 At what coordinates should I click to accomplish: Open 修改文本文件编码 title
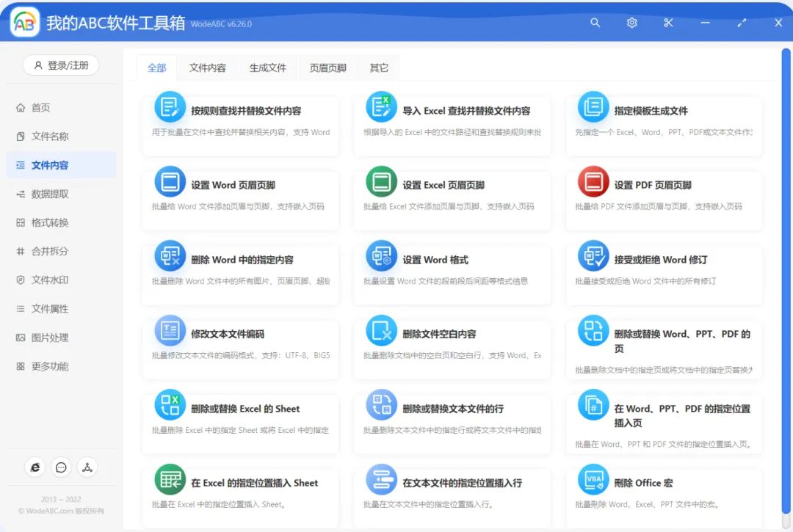tap(227, 335)
